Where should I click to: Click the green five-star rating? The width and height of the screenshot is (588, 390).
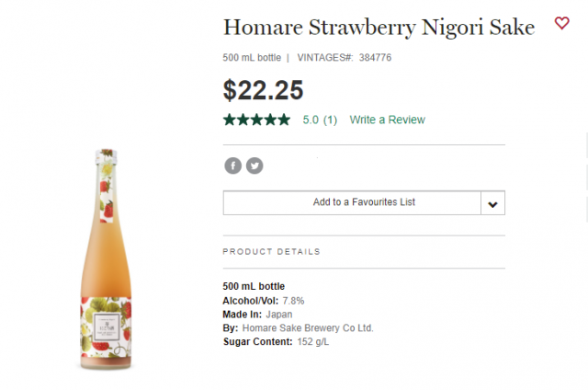(257, 120)
